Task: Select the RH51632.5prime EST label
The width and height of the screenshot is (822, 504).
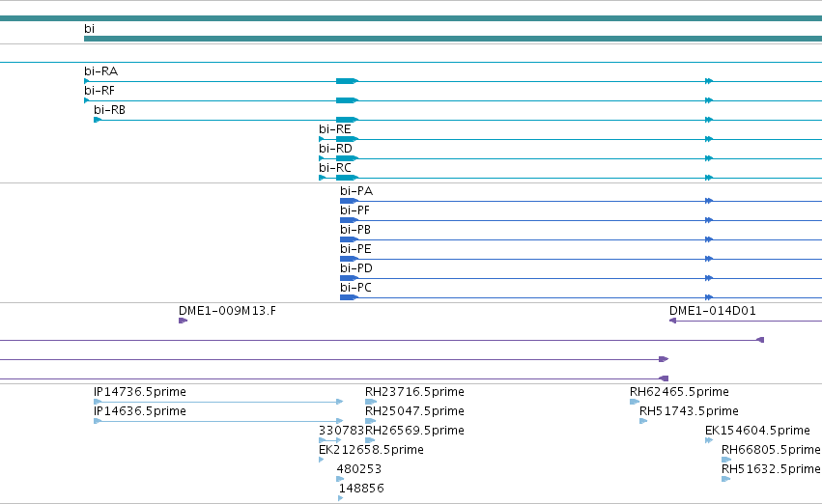Action: click(771, 469)
